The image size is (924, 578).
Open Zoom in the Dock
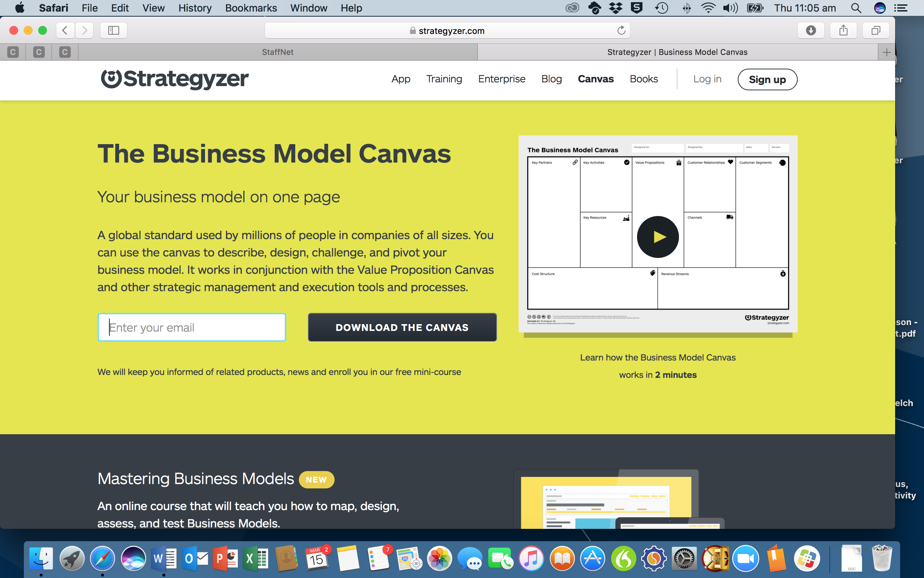tap(746, 558)
